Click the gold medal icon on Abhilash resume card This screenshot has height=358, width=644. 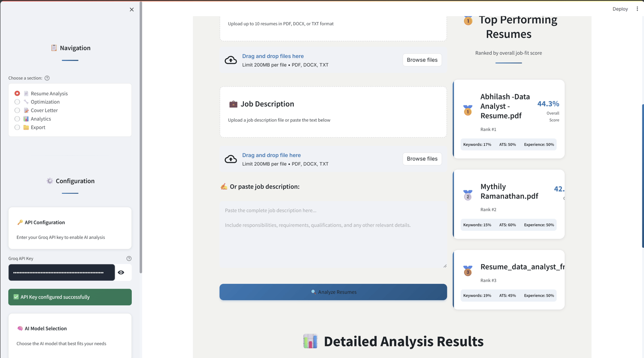(468, 110)
